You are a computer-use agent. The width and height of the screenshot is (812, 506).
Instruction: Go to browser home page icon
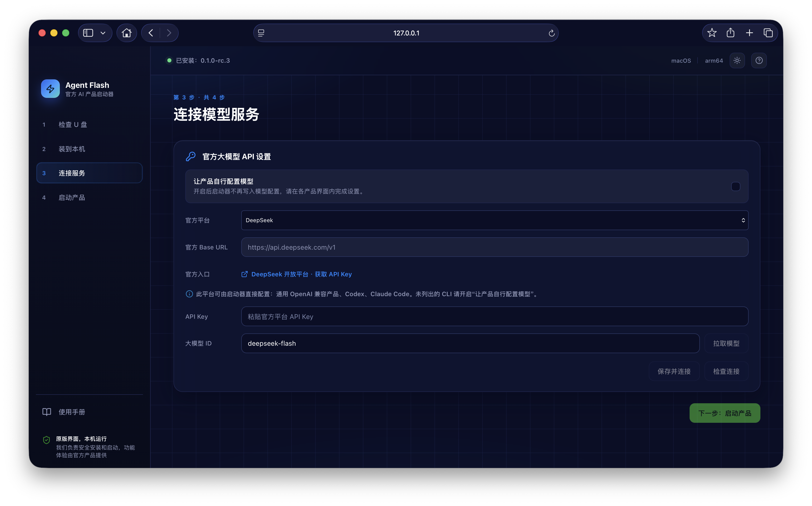(x=127, y=33)
